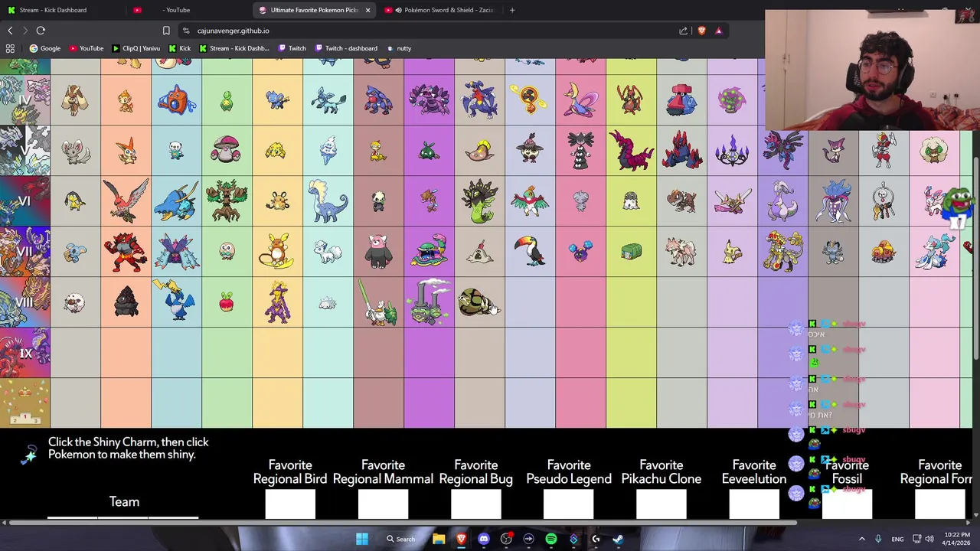Image resolution: width=980 pixels, height=551 pixels.
Task: Open Discord from the taskbar
Action: click(483, 539)
